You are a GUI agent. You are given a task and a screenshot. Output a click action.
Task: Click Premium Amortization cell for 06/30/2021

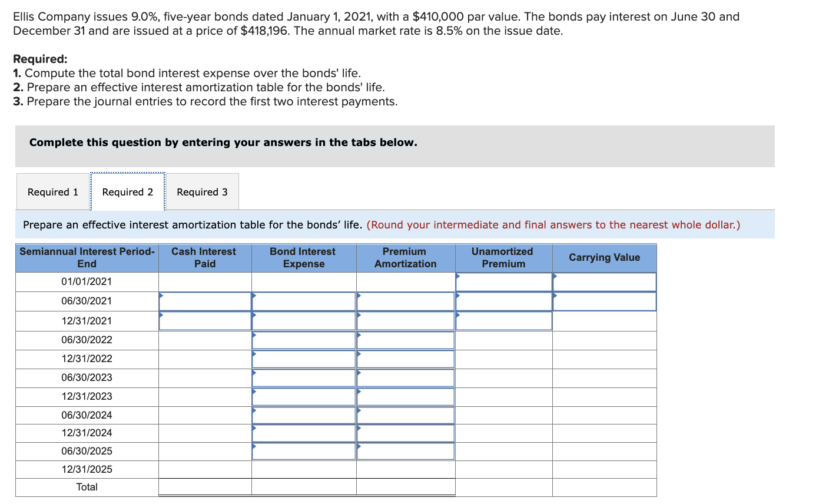(x=406, y=301)
